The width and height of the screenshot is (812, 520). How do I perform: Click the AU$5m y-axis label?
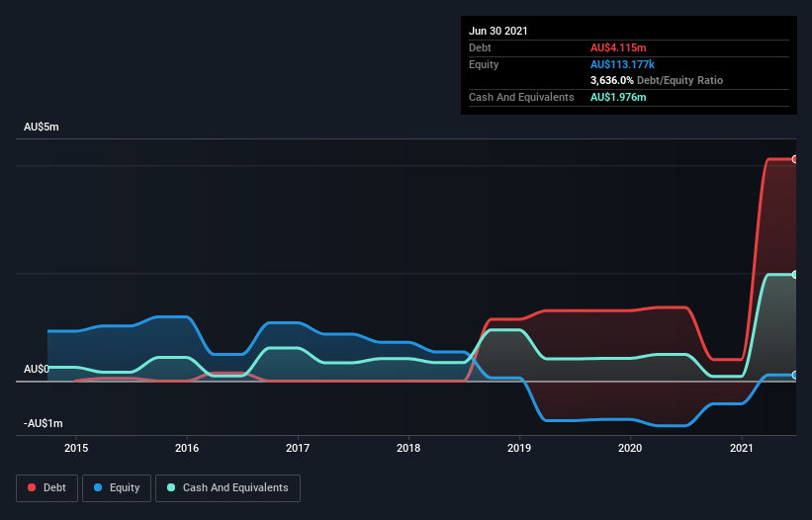[42, 127]
